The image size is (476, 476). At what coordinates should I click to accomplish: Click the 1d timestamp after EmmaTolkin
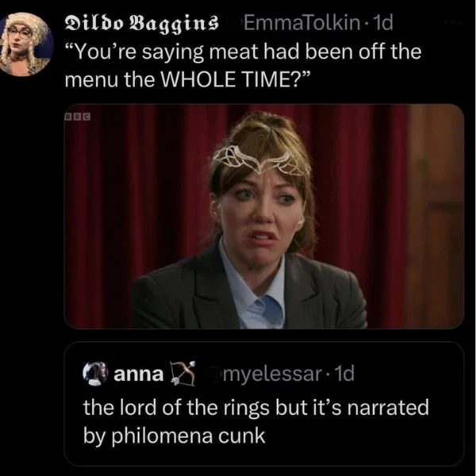click(x=384, y=23)
